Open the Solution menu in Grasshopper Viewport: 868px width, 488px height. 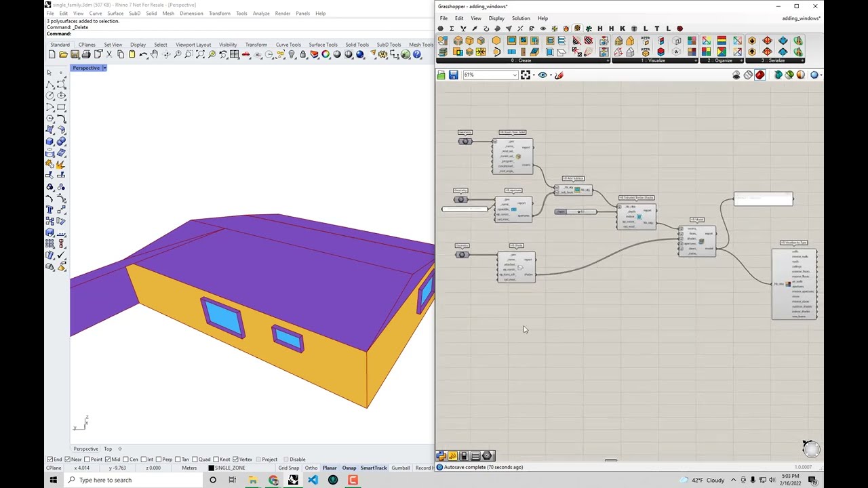[x=521, y=18]
